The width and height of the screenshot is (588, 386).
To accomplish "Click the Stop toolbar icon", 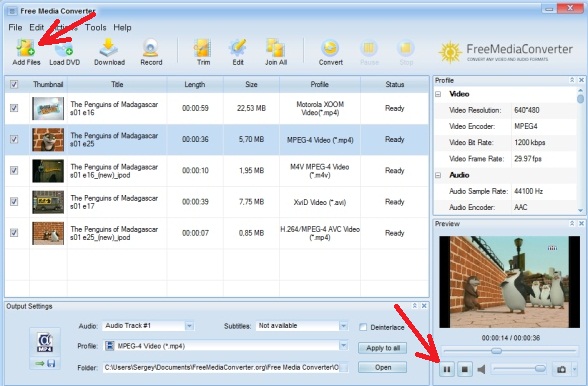I will [406, 48].
